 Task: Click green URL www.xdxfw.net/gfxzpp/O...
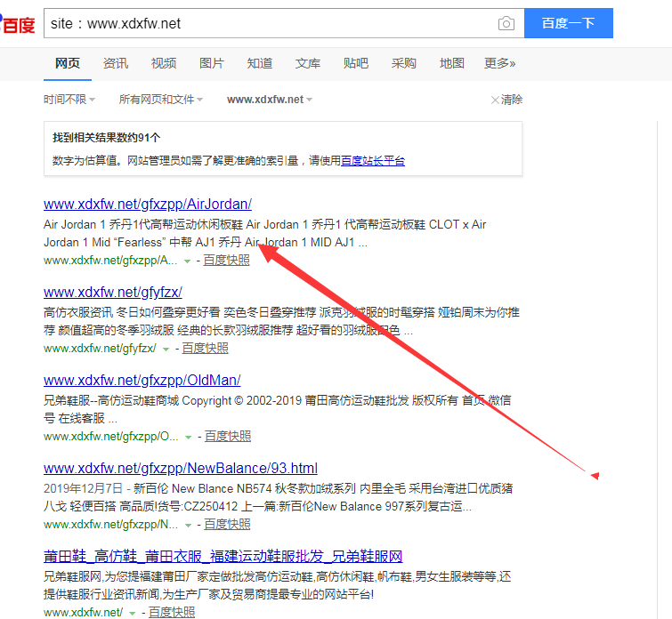[110, 437]
